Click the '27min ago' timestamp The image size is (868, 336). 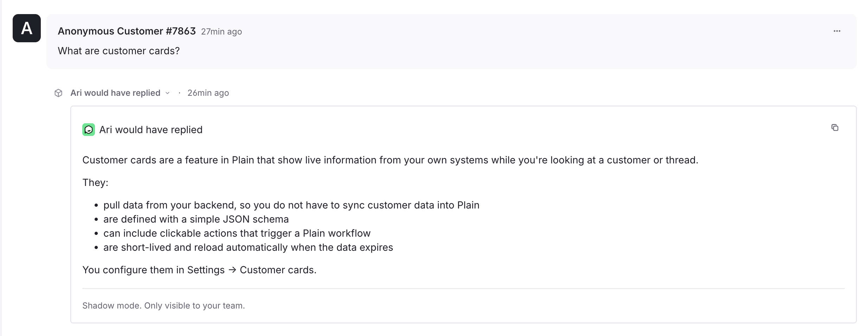[221, 32]
